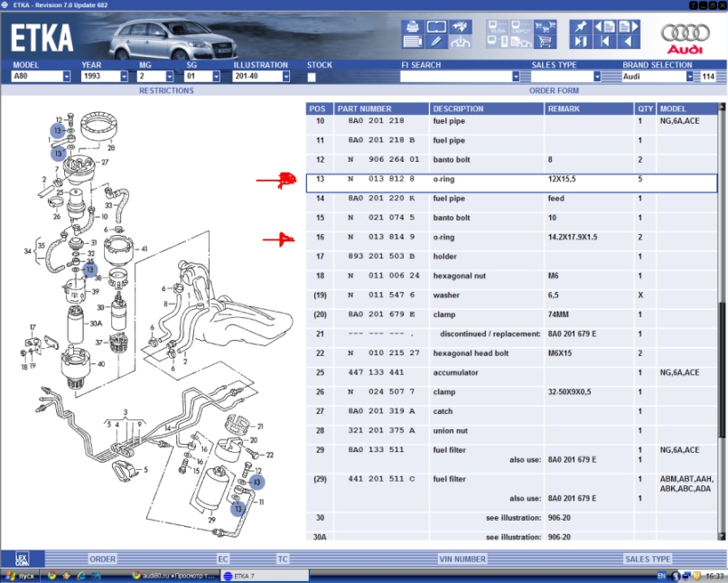Switch to the audi80.ru Chrome taskbar window
The width and height of the screenshot is (728, 583).
point(173,576)
